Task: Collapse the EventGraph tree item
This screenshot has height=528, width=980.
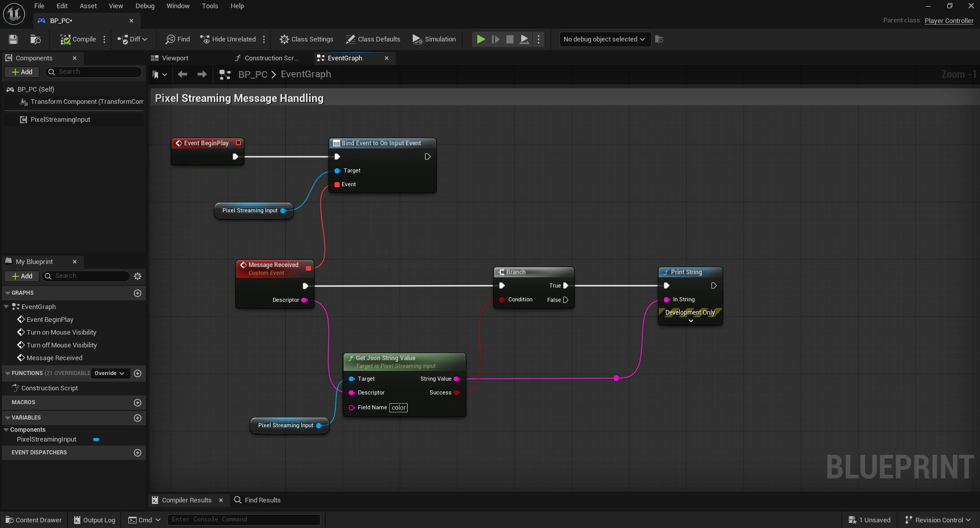Action: (x=7, y=307)
